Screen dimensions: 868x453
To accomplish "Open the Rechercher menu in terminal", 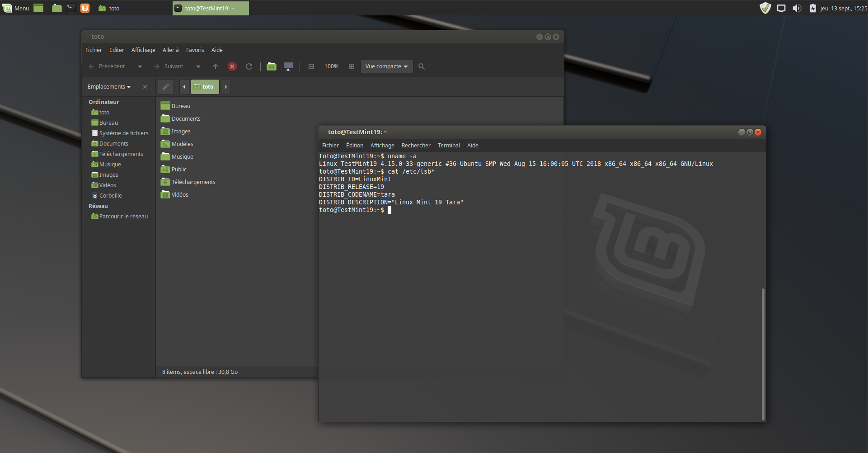I will (416, 146).
